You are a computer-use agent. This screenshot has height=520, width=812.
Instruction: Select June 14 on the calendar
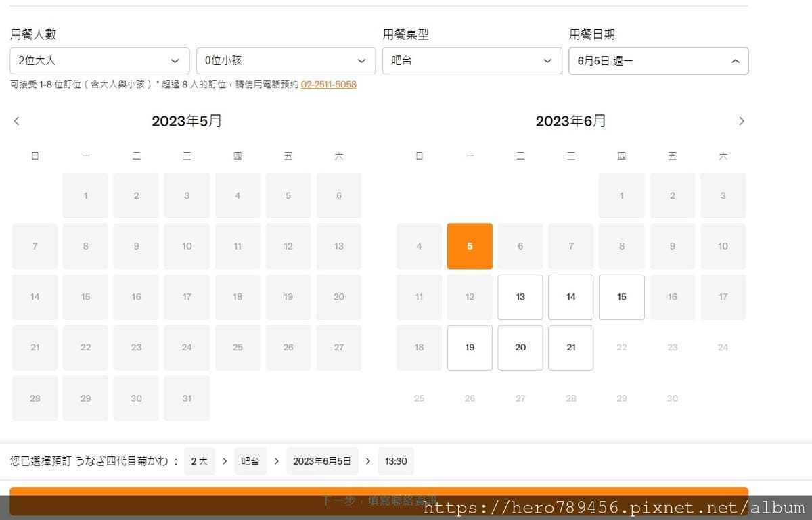coord(571,297)
